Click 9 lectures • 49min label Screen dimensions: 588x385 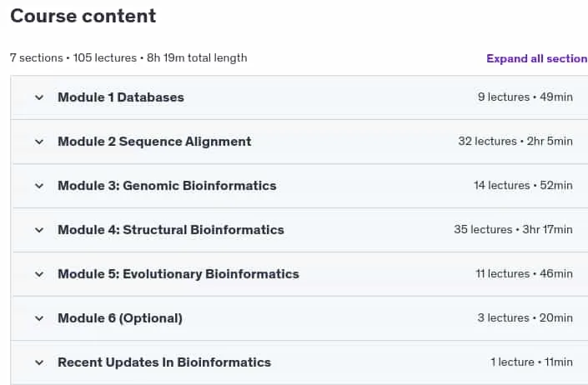tap(525, 97)
